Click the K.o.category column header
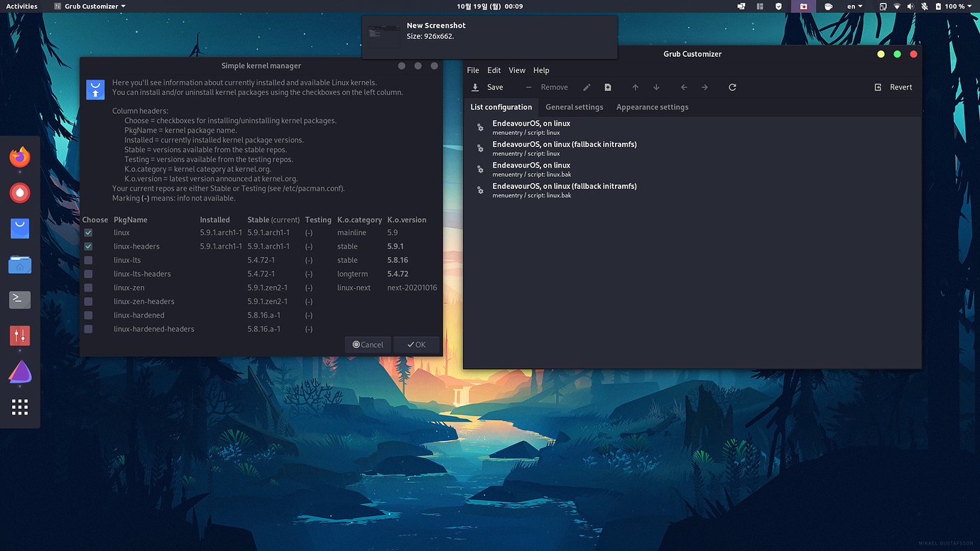Viewport: 980px width, 551px height. (x=359, y=220)
